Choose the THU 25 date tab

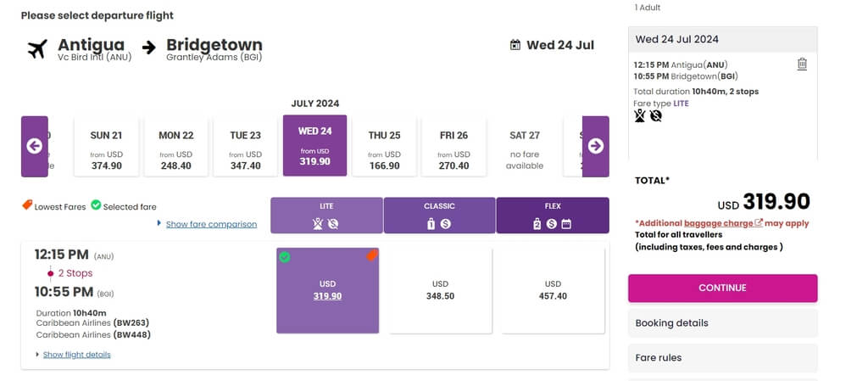click(x=385, y=146)
